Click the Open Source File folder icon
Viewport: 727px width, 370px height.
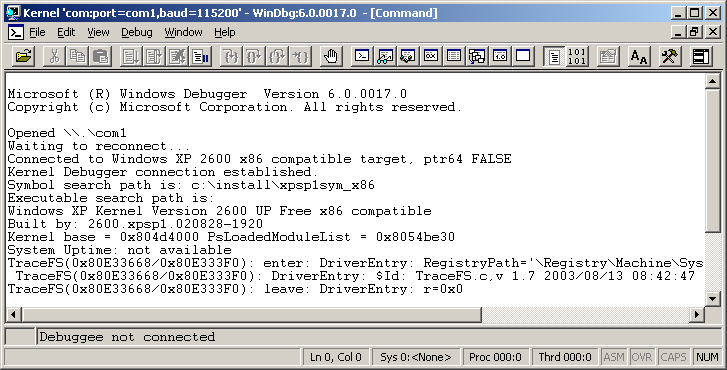point(24,56)
